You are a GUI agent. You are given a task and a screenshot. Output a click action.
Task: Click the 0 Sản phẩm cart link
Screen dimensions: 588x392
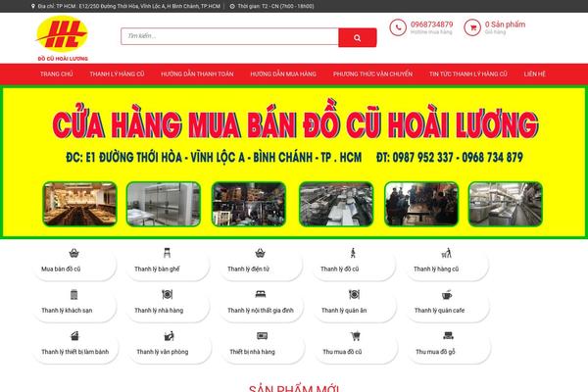(x=505, y=24)
